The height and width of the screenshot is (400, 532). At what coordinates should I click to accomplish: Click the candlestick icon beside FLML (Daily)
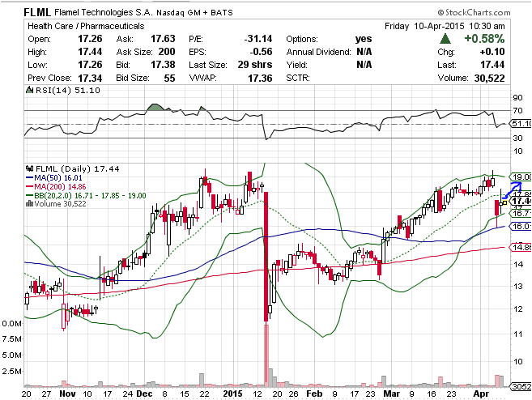coord(29,168)
